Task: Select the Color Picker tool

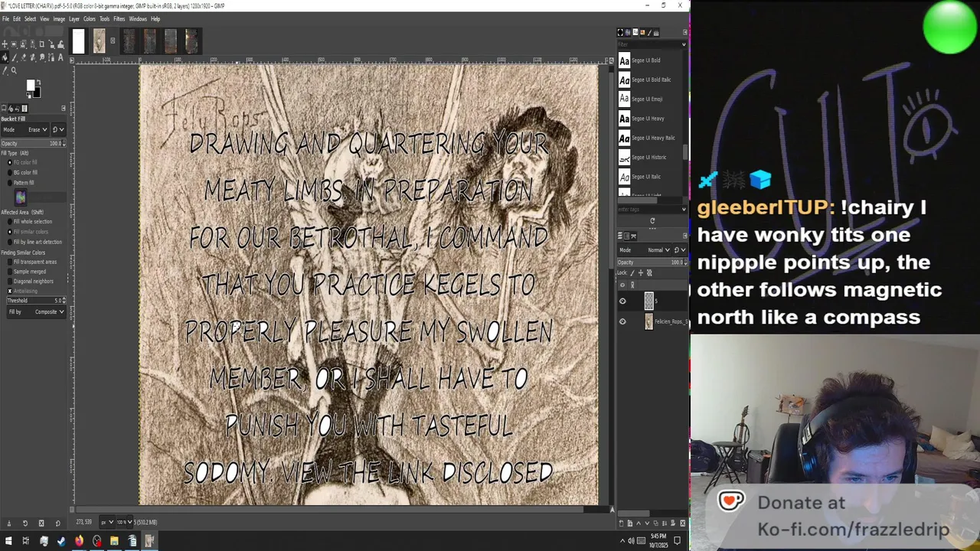Action: [5, 70]
